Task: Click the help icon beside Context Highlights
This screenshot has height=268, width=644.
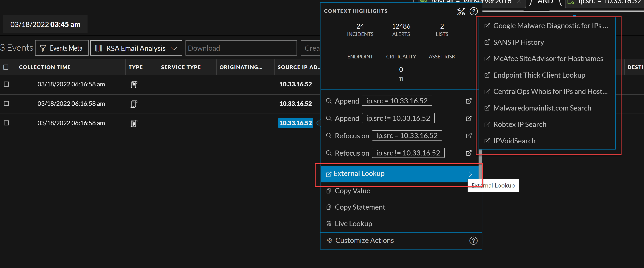Action: (473, 11)
